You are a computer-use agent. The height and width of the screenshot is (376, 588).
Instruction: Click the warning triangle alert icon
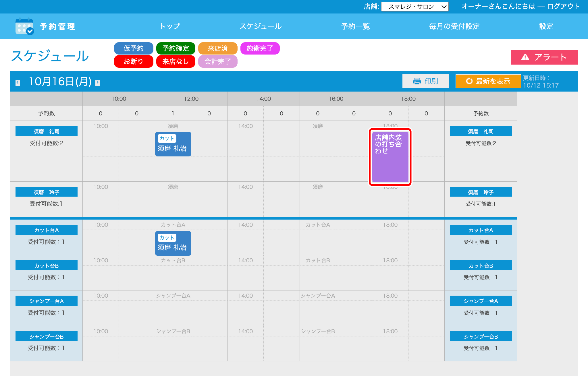(525, 57)
